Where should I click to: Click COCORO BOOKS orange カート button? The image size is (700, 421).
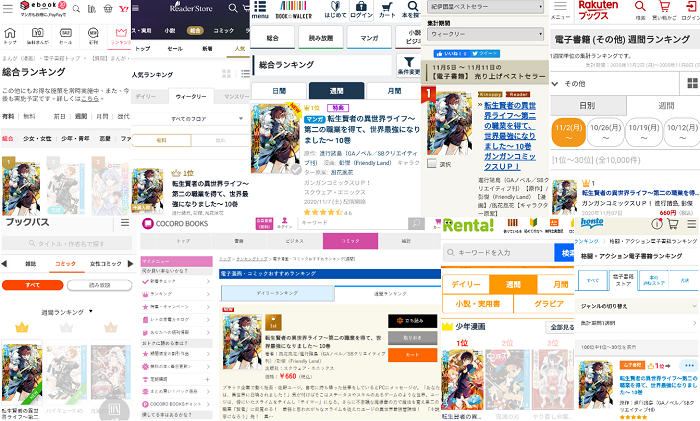click(x=412, y=355)
